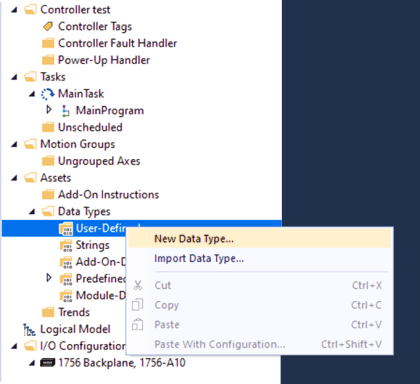
Task: Click the 1756 Backplane chassis icon
Action: pos(48,363)
